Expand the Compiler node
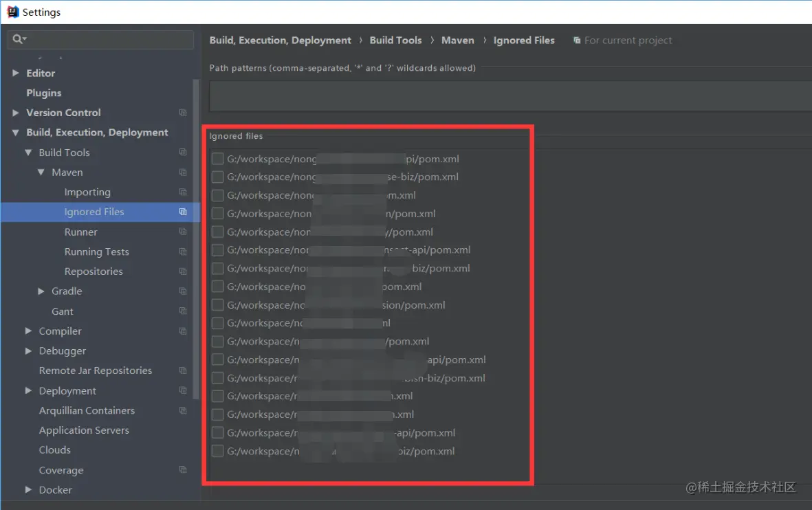This screenshot has width=812, height=510. pyautogui.click(x=28, y=331)
